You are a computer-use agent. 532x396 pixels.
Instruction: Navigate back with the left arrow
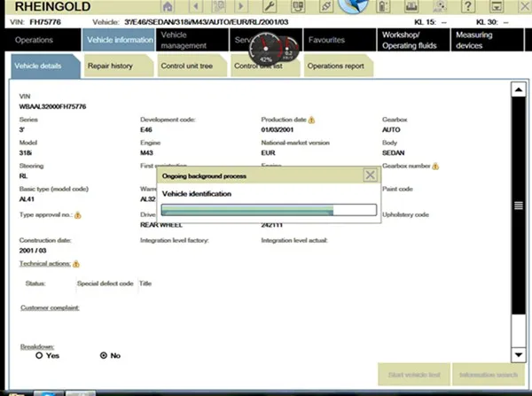pyautogui.click(x=196, y=6)
